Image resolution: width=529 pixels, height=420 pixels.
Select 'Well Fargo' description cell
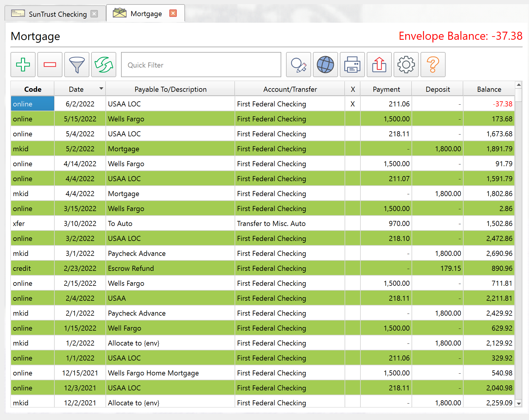point(170,328)
